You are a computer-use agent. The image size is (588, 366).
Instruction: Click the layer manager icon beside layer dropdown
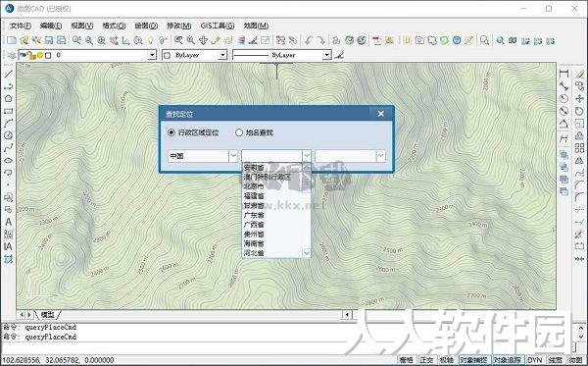(x=11, y=55)
